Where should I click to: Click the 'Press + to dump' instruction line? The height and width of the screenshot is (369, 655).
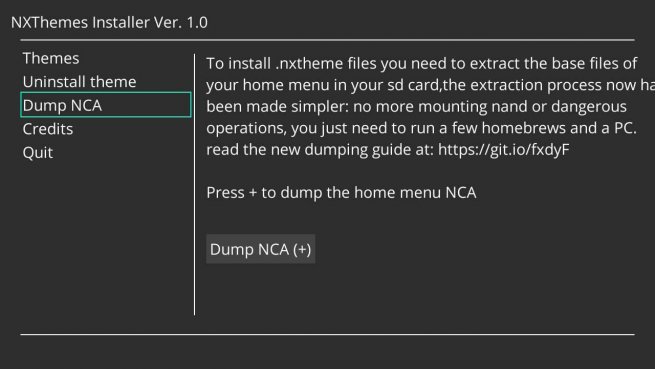pyautogui.click(x=341, y=193)
